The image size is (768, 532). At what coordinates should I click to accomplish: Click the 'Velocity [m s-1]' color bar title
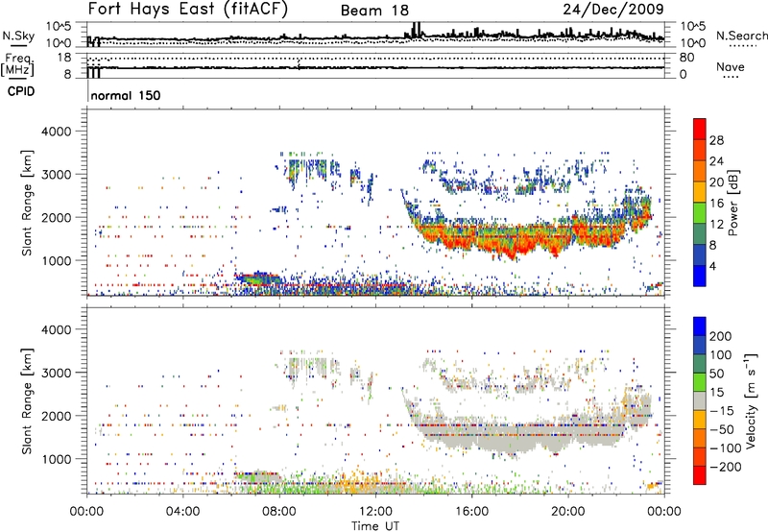tap(751, 400)
